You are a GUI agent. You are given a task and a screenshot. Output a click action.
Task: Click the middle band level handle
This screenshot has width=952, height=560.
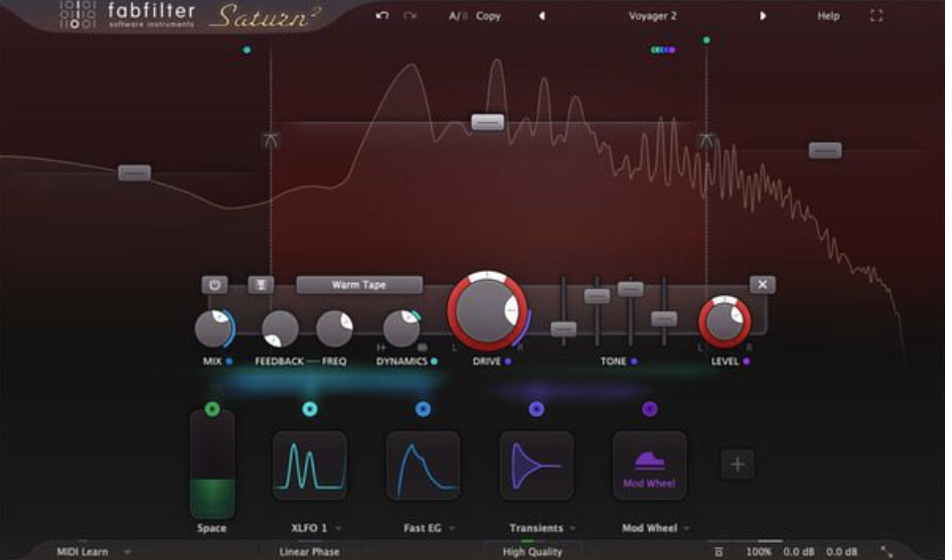pos(488,122)
